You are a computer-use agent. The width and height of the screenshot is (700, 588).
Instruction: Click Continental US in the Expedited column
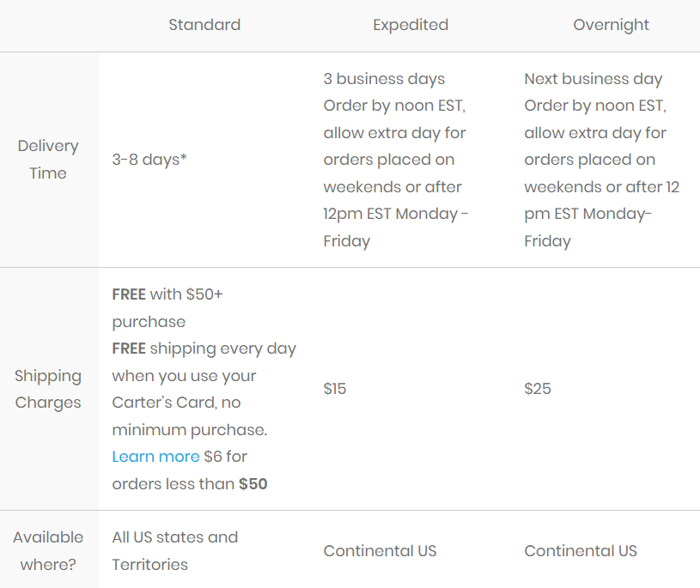380,551
